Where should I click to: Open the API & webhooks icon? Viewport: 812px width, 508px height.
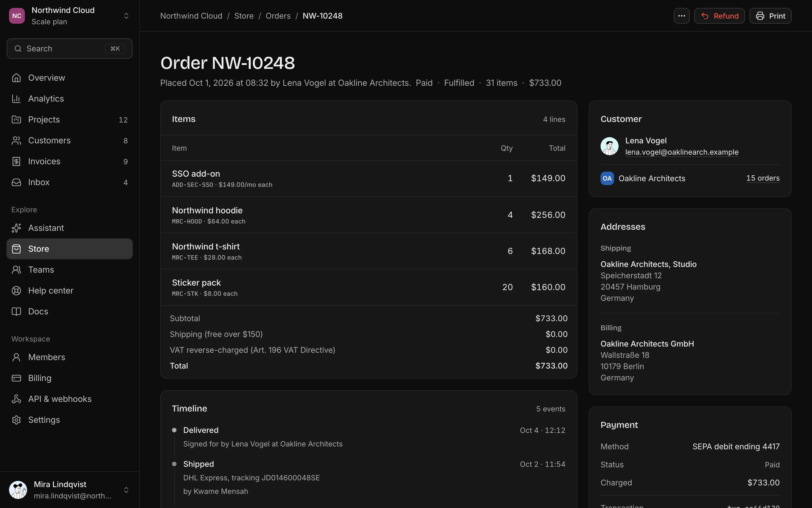(x=16, y=399)
